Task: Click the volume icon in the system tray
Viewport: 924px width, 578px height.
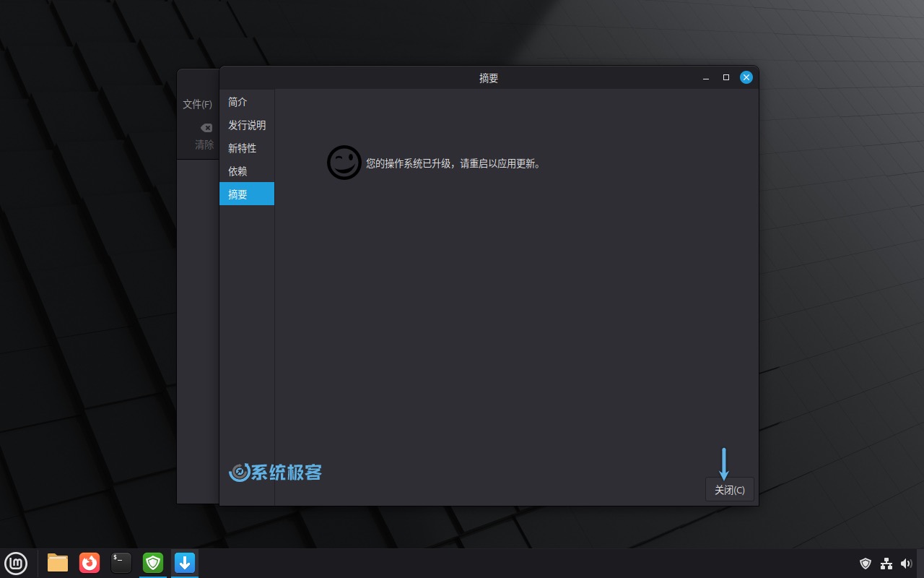Action: coord(907,563)
